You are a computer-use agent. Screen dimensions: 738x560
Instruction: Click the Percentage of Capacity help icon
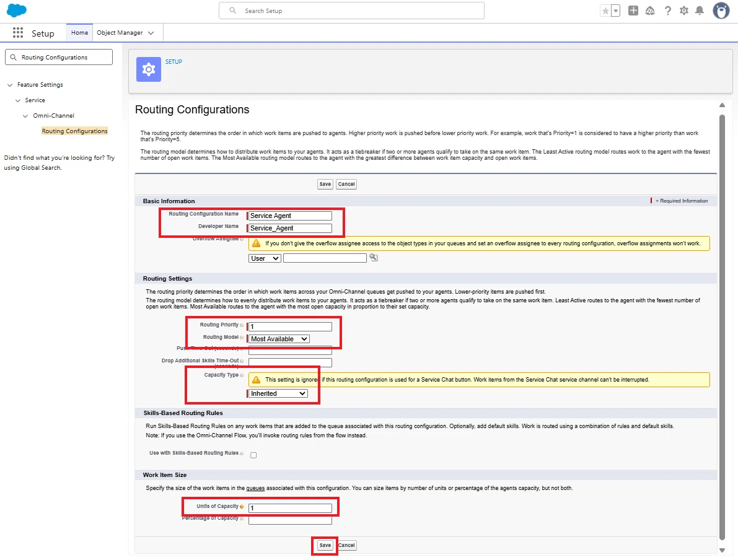pos(242,518)
